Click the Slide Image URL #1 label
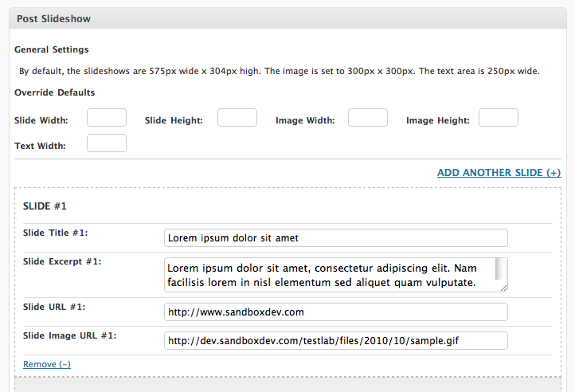This screenshot has height=392, width=575. [x=69, y=335]
